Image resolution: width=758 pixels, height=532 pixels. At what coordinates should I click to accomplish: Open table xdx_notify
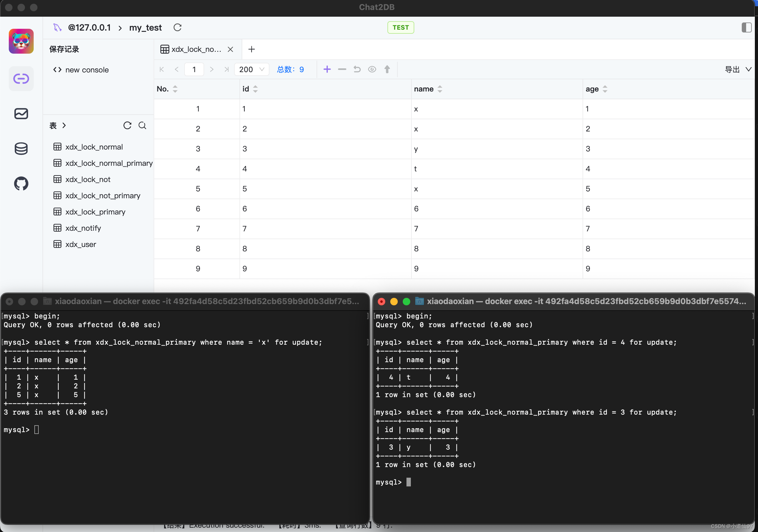point(77,228)
